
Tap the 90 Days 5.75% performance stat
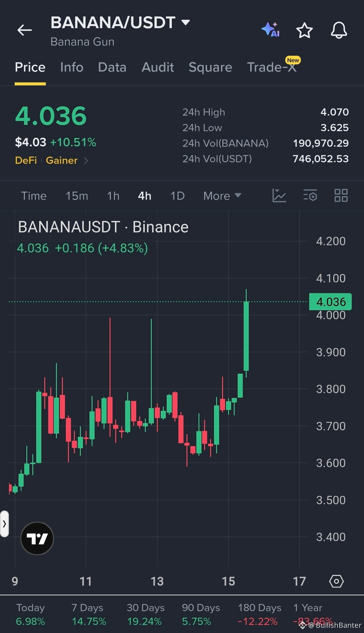[x=201, y=614]
